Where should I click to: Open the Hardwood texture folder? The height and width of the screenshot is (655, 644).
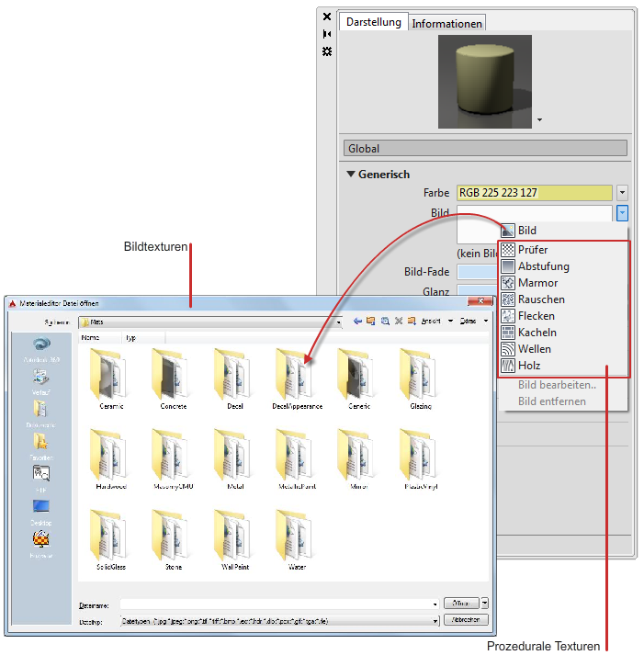[110, 458]
